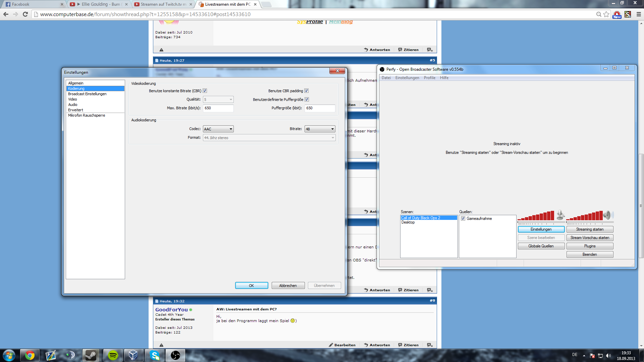Click the bookmark star in Chrome address bar
The width and height of the screenshot is (644, 362).
tap(606, 14)
